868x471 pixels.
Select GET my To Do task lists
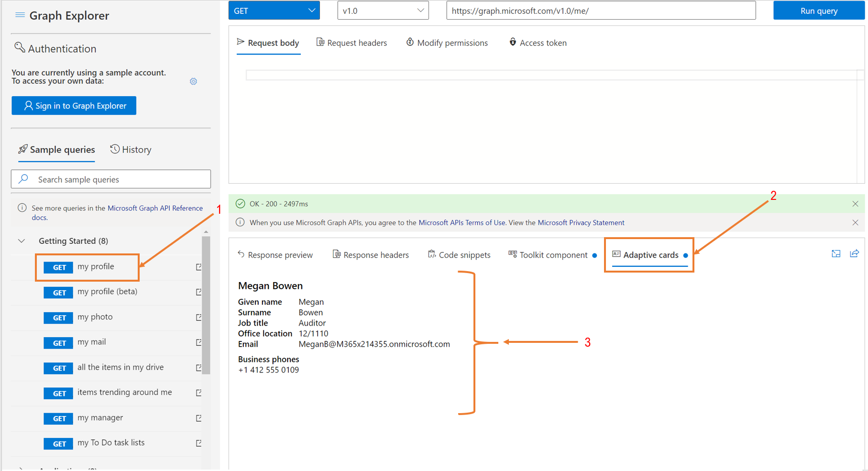(94, 443)
